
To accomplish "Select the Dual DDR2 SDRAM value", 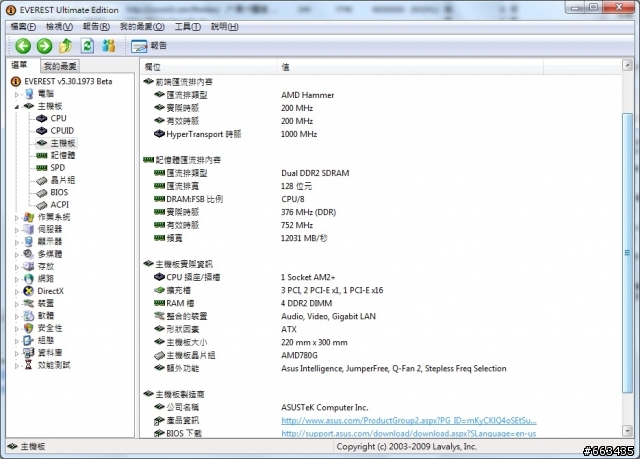I will [x=315, y=173].
